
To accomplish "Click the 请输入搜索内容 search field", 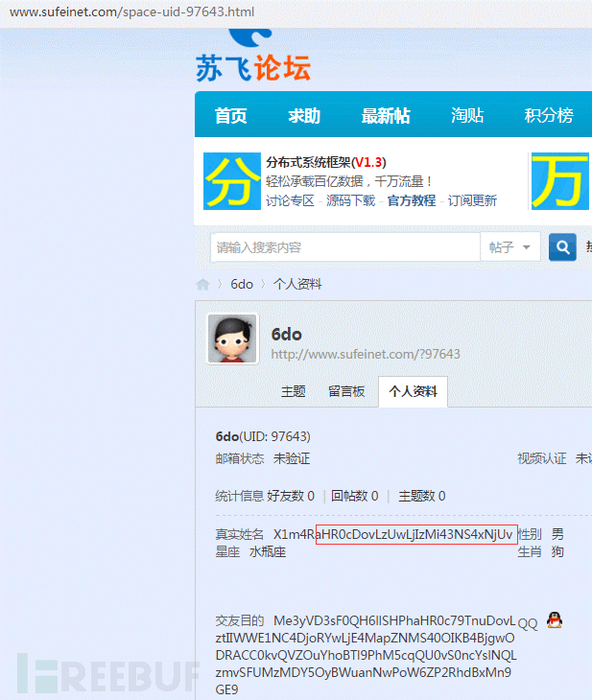I will click(x=345, y=246).
